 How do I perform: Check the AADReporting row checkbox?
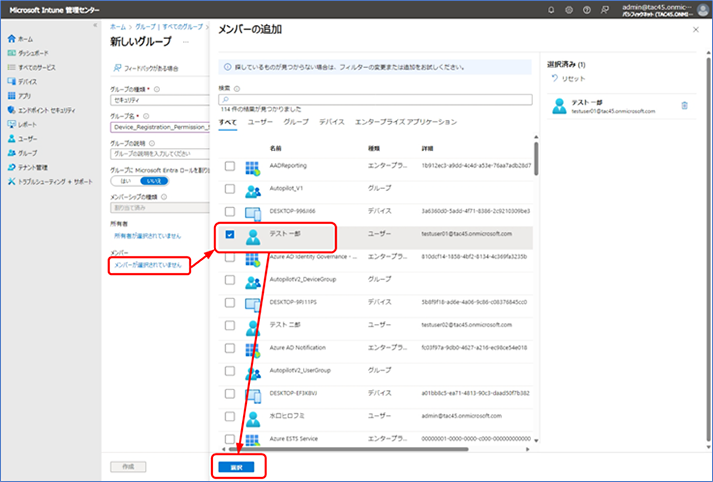pos(230,166)
